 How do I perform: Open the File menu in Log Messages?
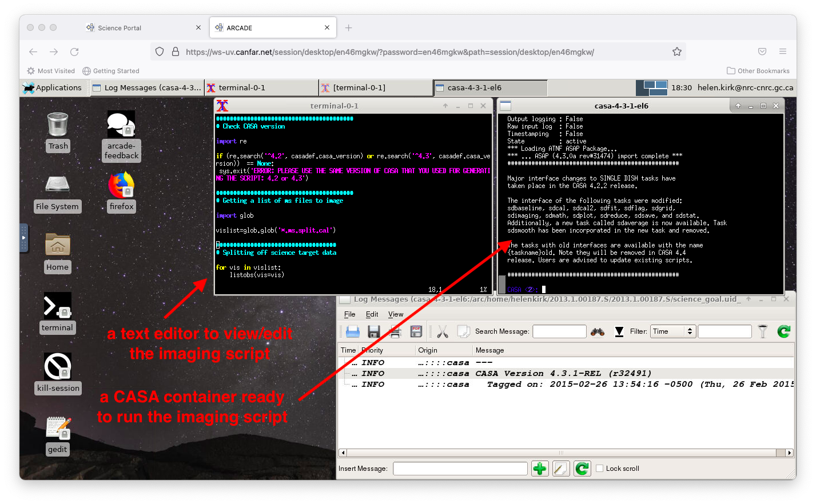349,314
